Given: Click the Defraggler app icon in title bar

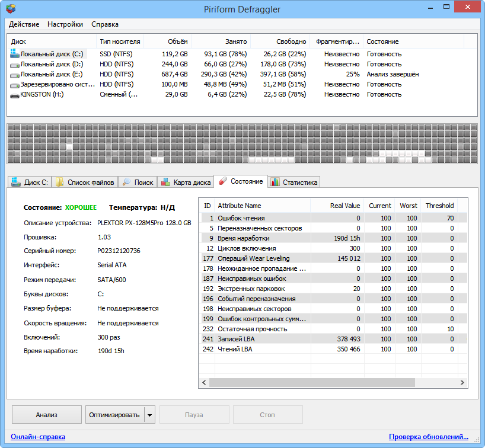Looking at the screenshot, I should coord(11,9).
